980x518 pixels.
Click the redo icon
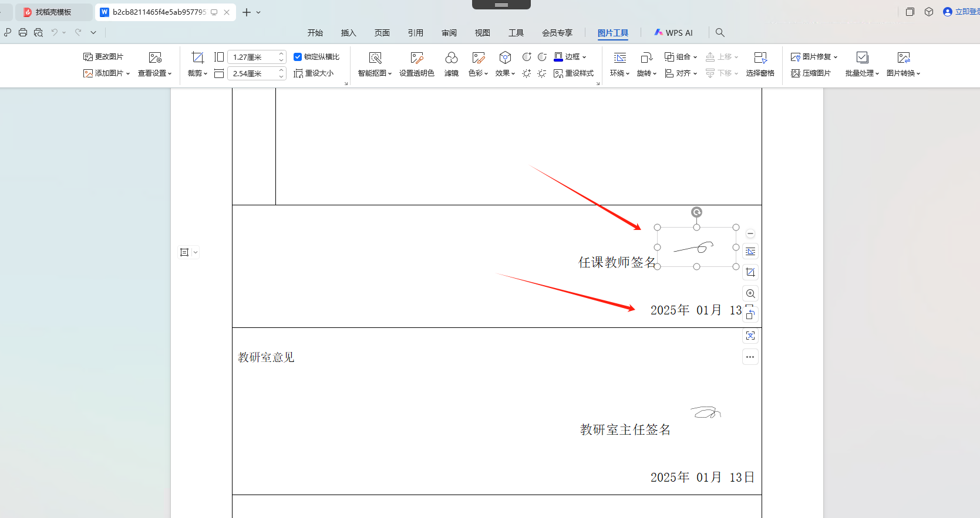[78, 33]
